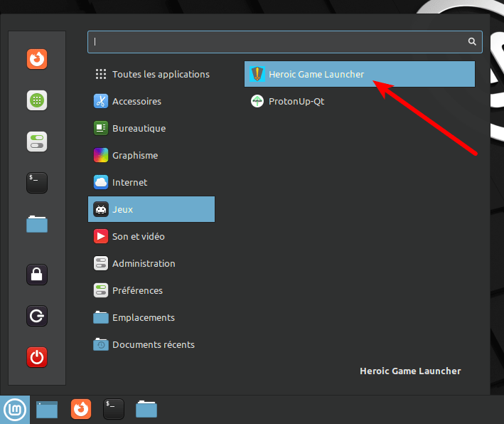Focus the menu search field
This screenshot has width=504, height=424.
click(285, 42)
